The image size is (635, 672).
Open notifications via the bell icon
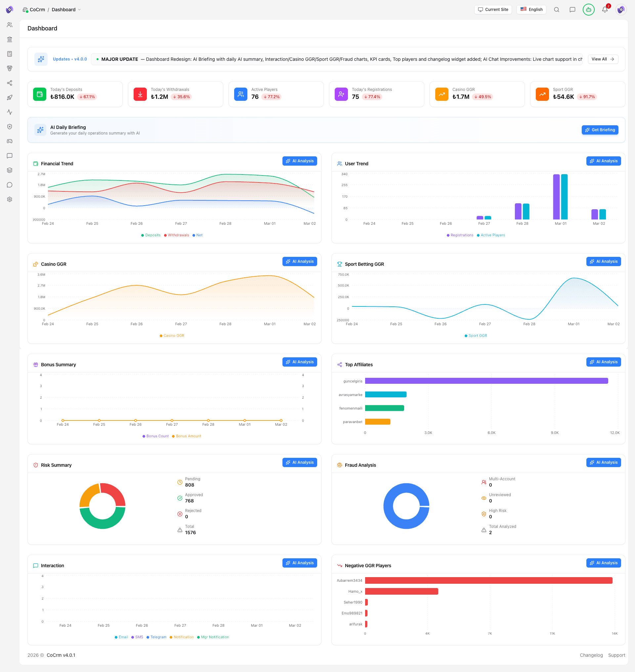[x=605, y=10]
